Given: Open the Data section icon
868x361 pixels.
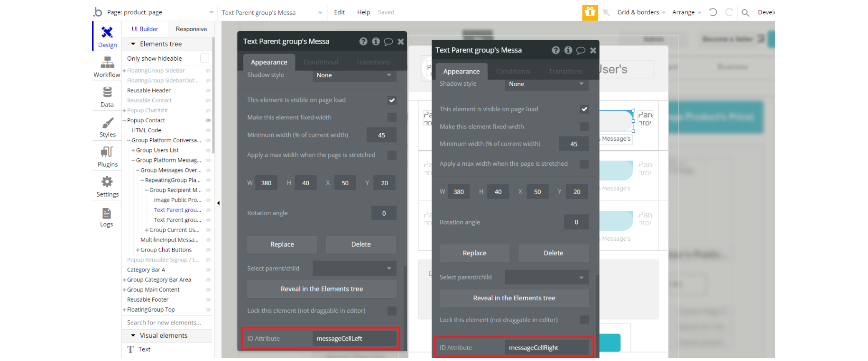Looking at the screenshot, I should click(107, 92).
